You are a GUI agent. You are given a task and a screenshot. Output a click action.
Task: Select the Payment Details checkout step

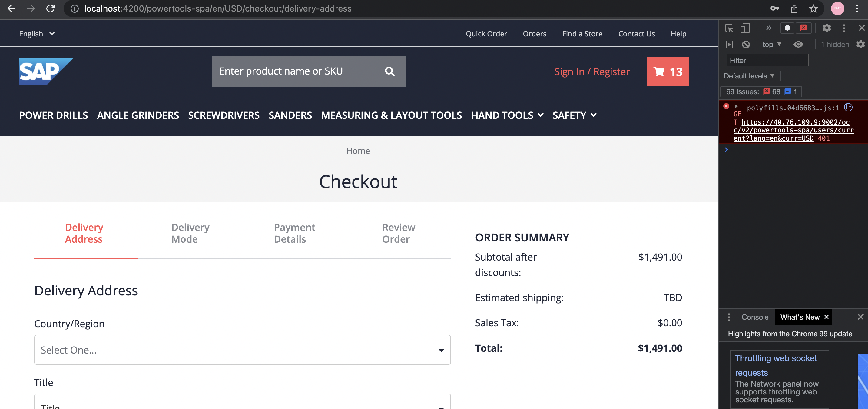(x=294, y=233)
